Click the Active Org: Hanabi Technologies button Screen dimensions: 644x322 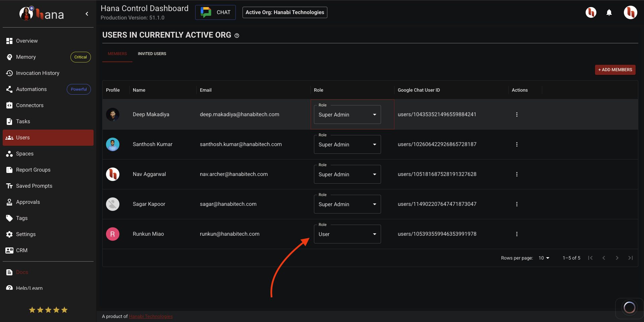click(x=285, y=12)
